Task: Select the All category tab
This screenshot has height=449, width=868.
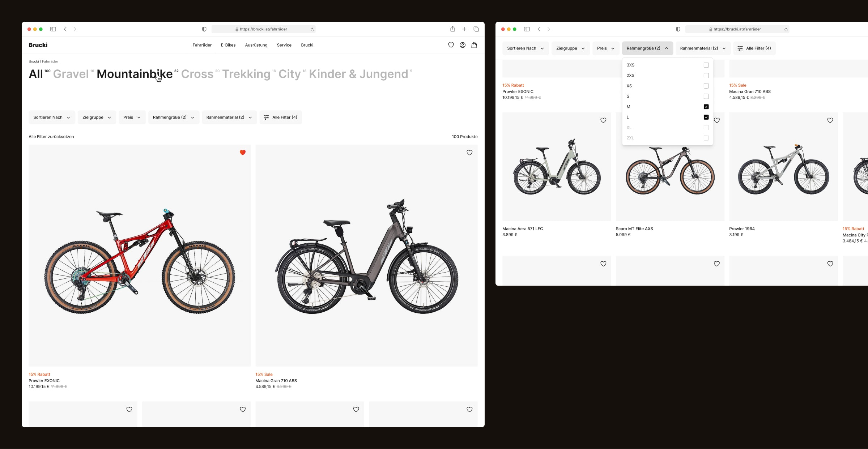Action: point(36,74)
